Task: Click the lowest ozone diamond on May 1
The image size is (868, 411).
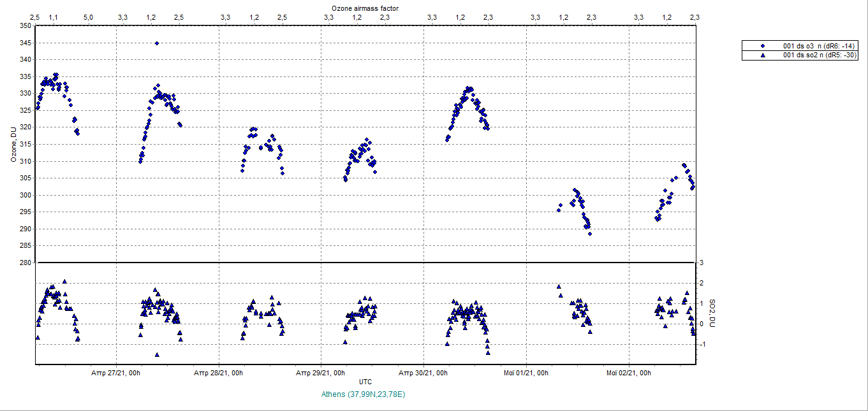Action: [x=590, y=234]
